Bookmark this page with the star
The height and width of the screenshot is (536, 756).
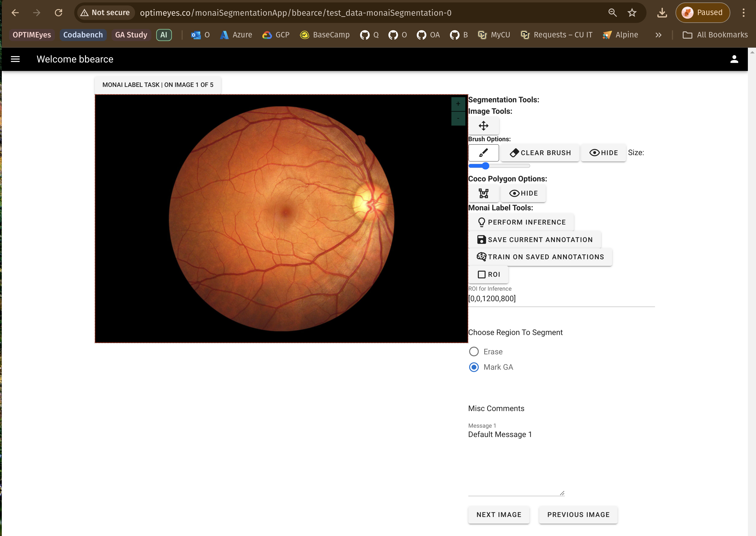pos(632,13)
